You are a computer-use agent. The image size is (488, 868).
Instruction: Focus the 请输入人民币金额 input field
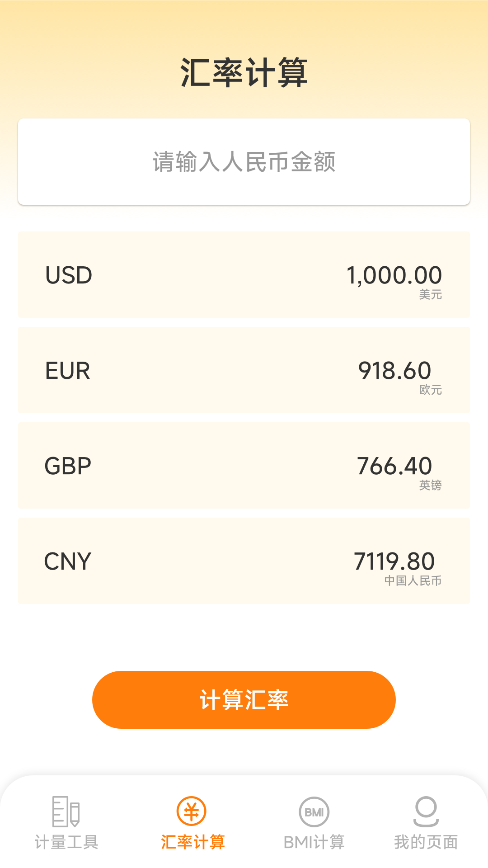pos(244,162)
